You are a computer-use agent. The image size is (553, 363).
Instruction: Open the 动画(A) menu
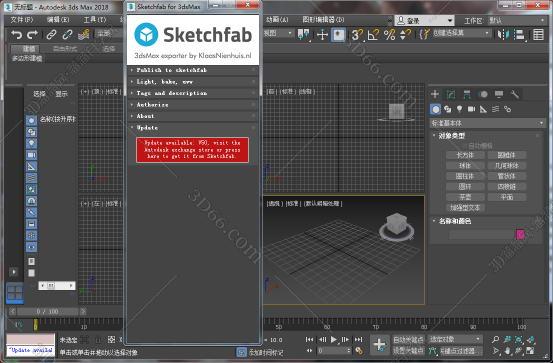pos(277,19)
